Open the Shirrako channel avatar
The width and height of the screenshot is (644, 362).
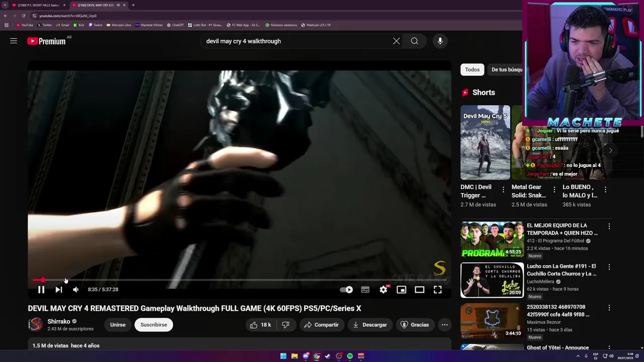pos(35,325)
